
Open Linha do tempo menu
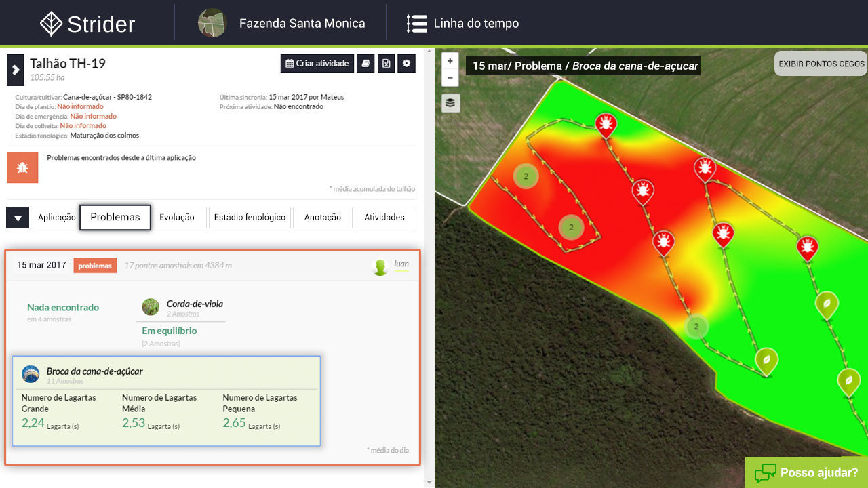coord(462,24)
